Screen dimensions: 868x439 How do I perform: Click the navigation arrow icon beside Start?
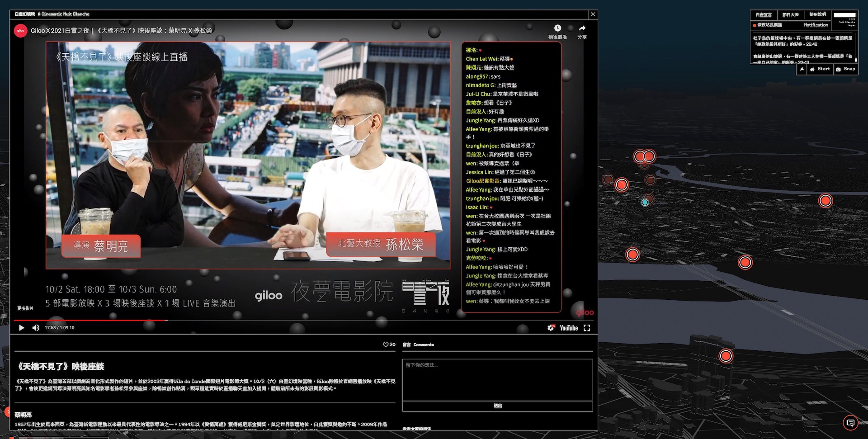click(802, 69)
